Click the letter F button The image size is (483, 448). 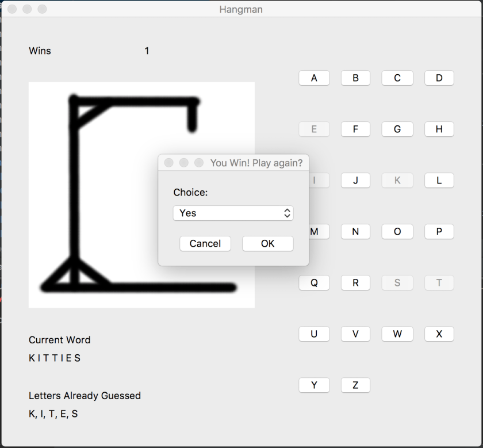(355, 129)
